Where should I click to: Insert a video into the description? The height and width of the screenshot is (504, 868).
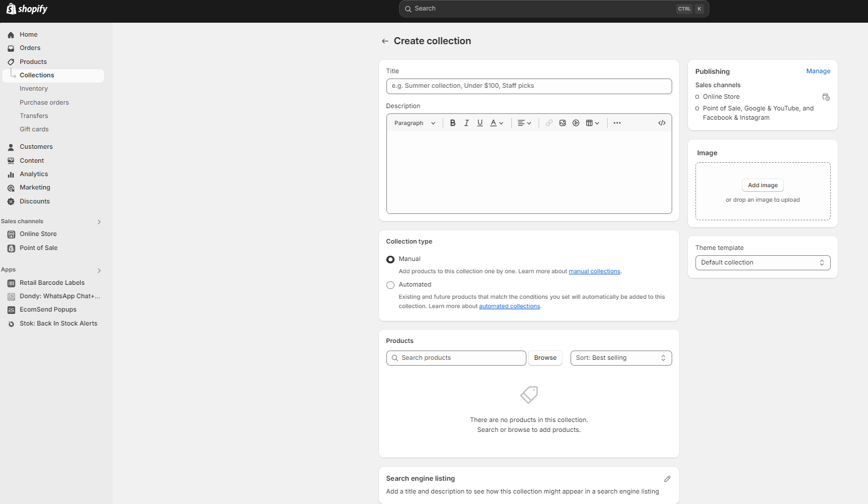pos(576,123)
